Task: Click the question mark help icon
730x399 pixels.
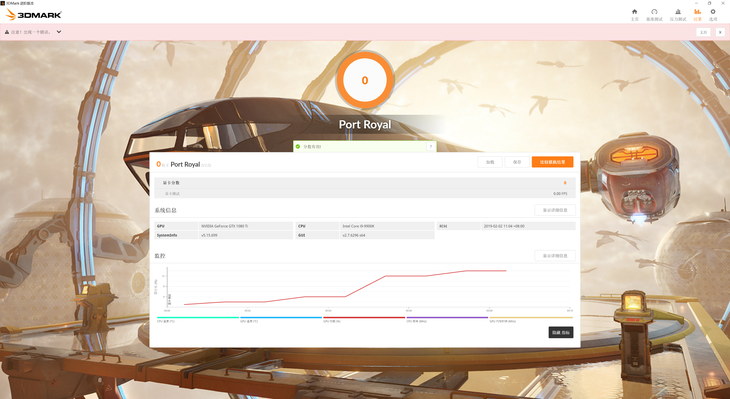Action: 431,147
